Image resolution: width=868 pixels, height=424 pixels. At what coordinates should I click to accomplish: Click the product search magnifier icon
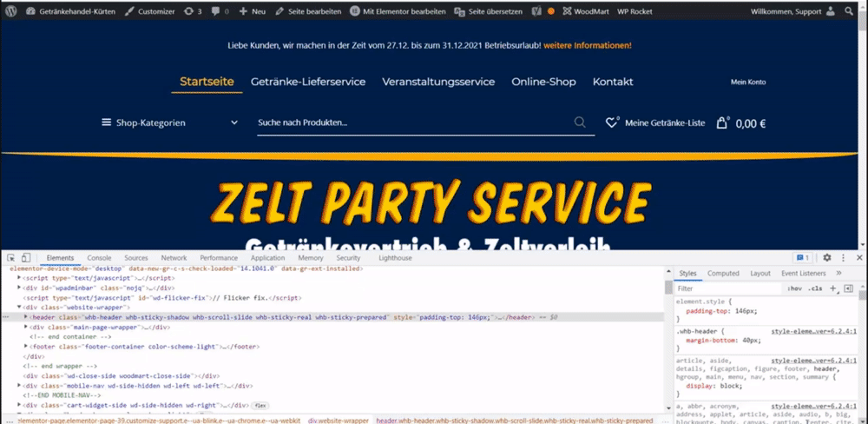pos(580,123)
